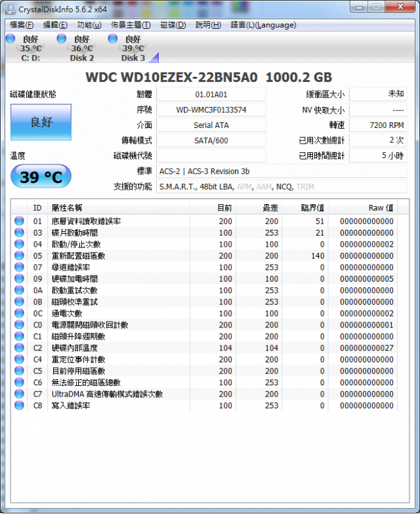Click status orb of attribute 07
This screenshot has width=420, height=514.
pos(19,267)
